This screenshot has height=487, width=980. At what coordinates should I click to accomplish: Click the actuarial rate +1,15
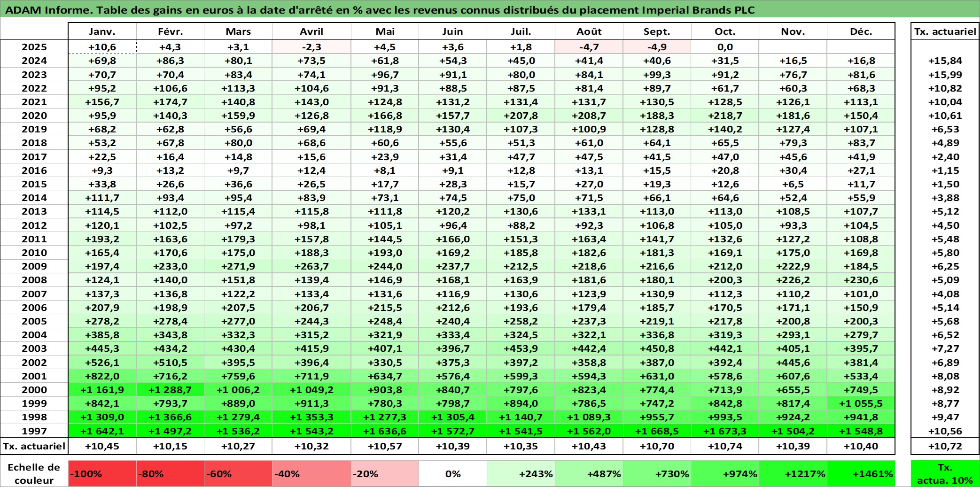click(945, 170)
